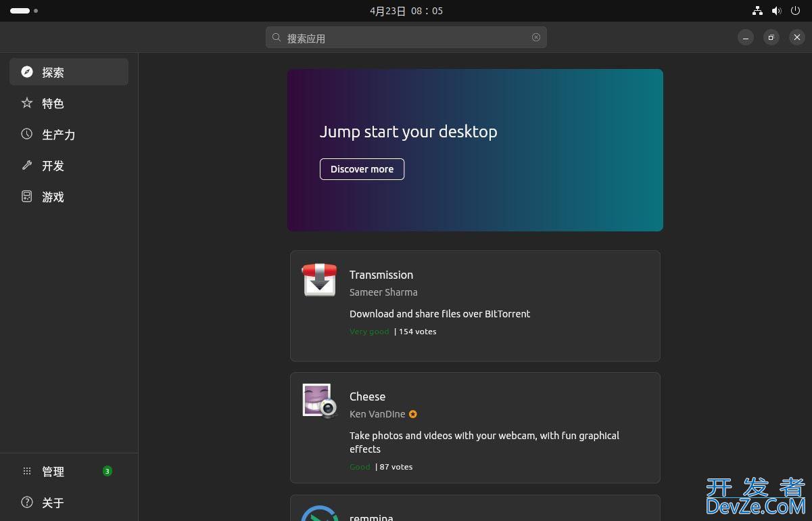Minimize the App Center window
Viewport: 812px width, 521px height.
click(x=745, y=37)
